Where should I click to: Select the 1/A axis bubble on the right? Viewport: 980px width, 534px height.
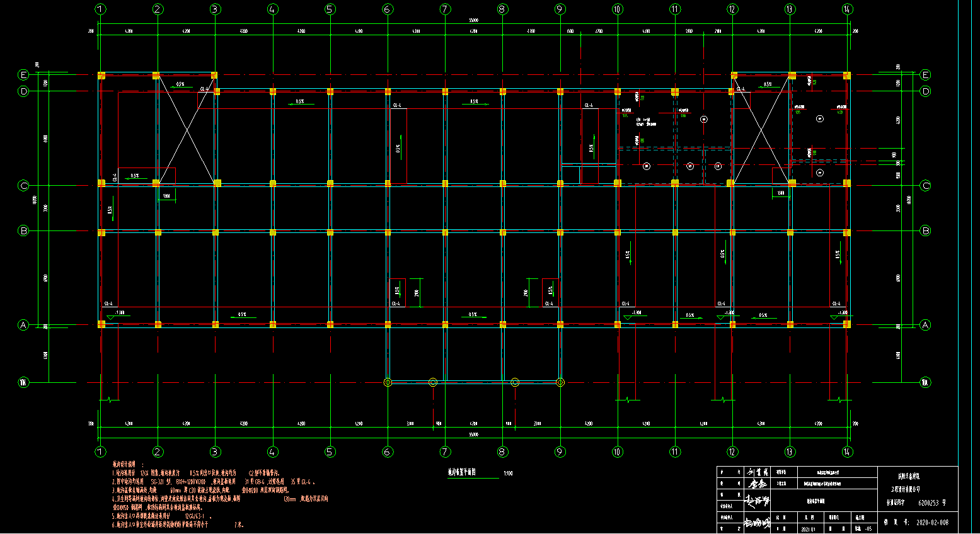926,382
